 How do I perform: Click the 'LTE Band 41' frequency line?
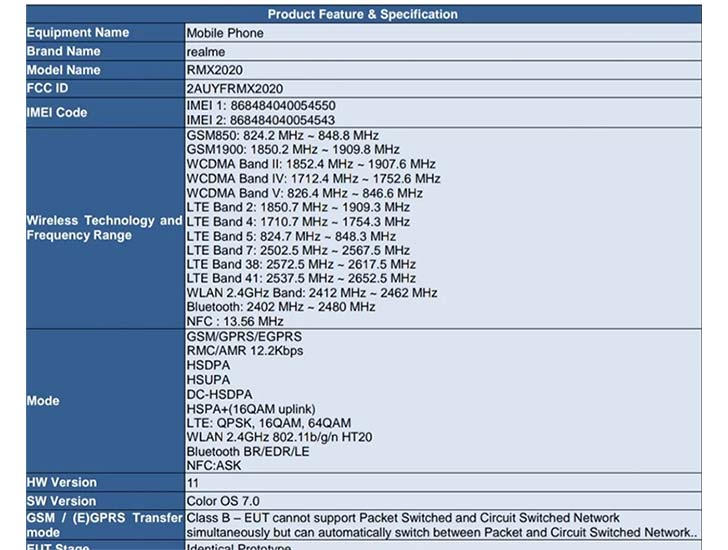[x=301, y=278]
